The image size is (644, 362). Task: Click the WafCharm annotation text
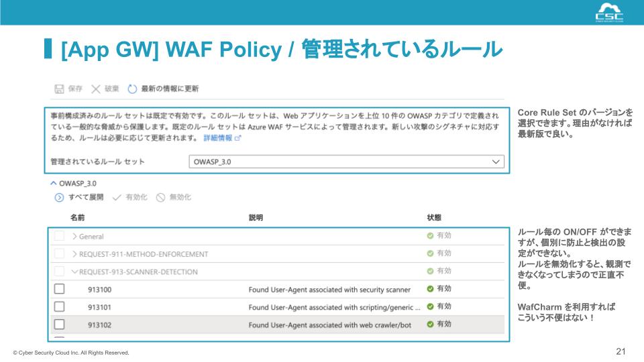[566, 312]
